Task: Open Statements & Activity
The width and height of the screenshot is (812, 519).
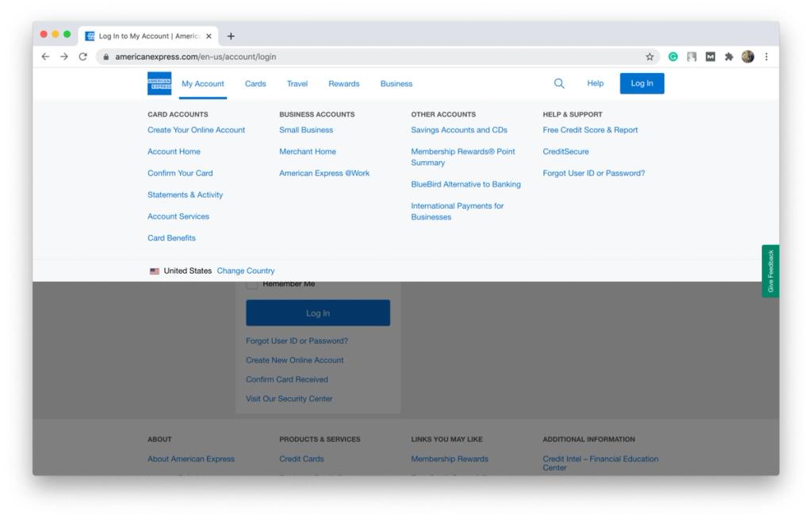Action: pos(186,195)
